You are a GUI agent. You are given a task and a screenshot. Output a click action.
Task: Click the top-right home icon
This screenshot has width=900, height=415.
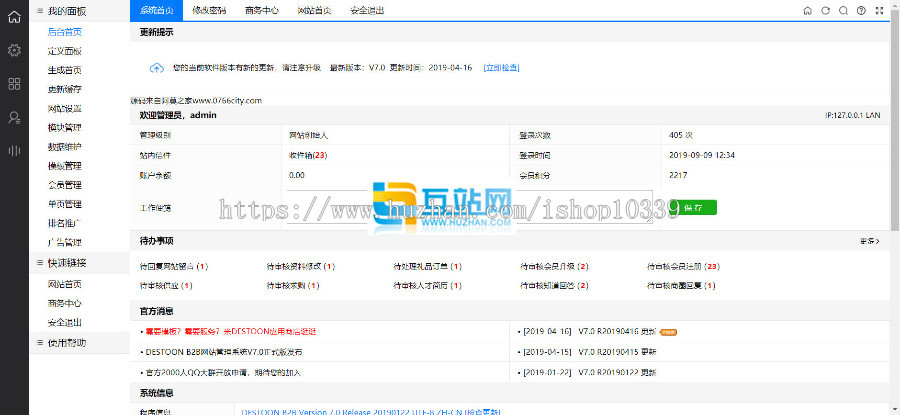pos(808,10)
